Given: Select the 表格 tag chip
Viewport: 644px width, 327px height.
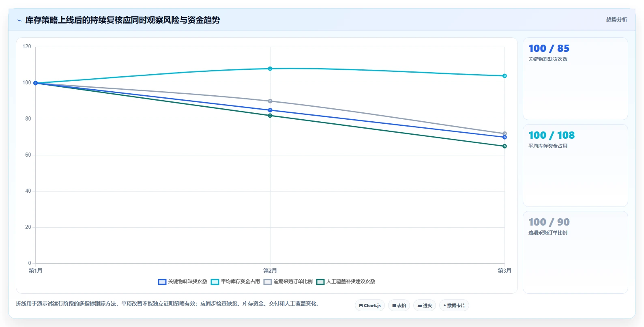Looking at the screenshot, I should click(x=399, y=305).
